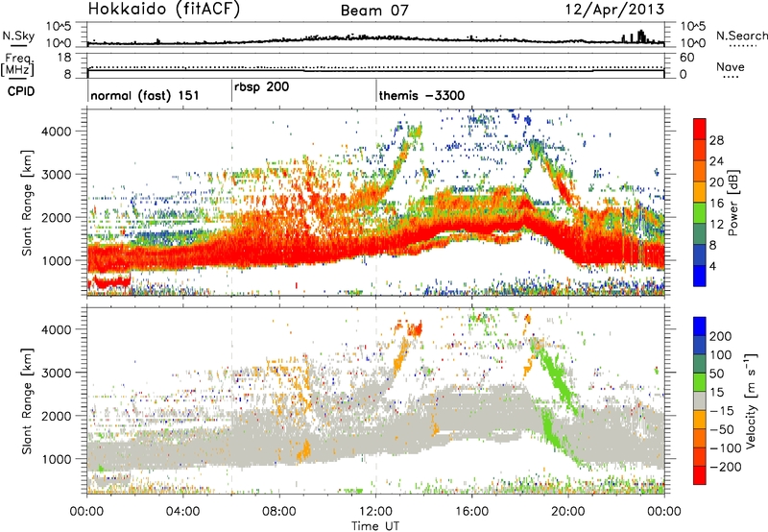This screenshot has height=532, width=768.
Task: Click the 'N.Search' legend label
Action: point(741,36)
